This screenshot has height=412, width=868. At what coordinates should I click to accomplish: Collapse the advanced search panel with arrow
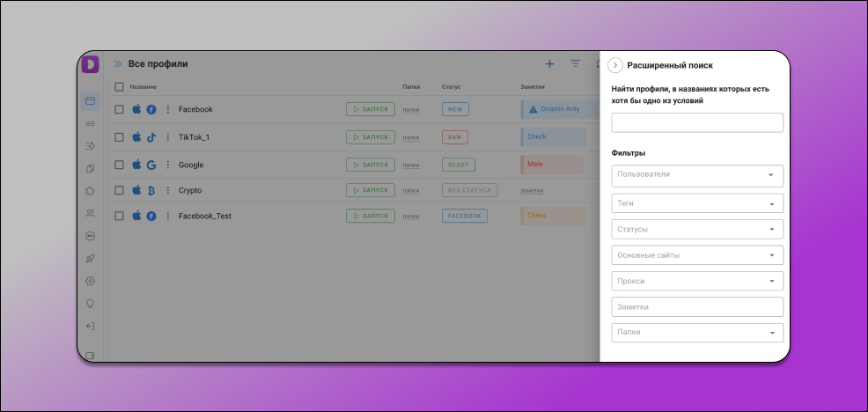pos(615,65)
